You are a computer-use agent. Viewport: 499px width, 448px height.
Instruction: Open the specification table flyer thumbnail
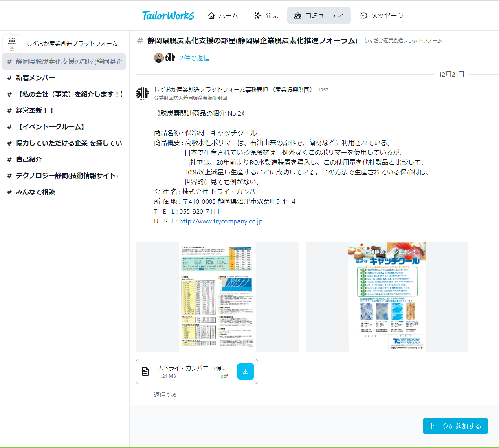[x=218, y=297]
